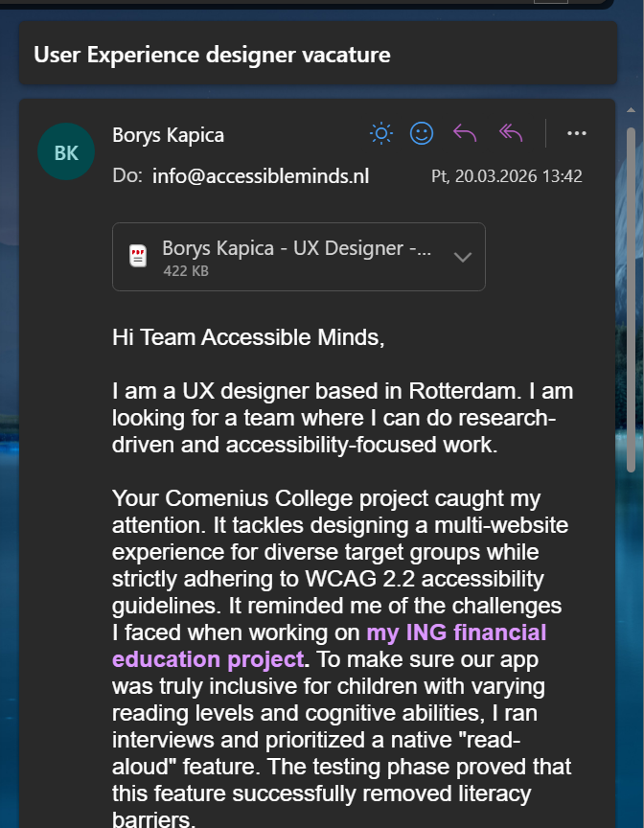This screenshot has width=644, height=828.
Task: Open the Borys Kapica - UX Designer attachment
Action: click(296, 248)
